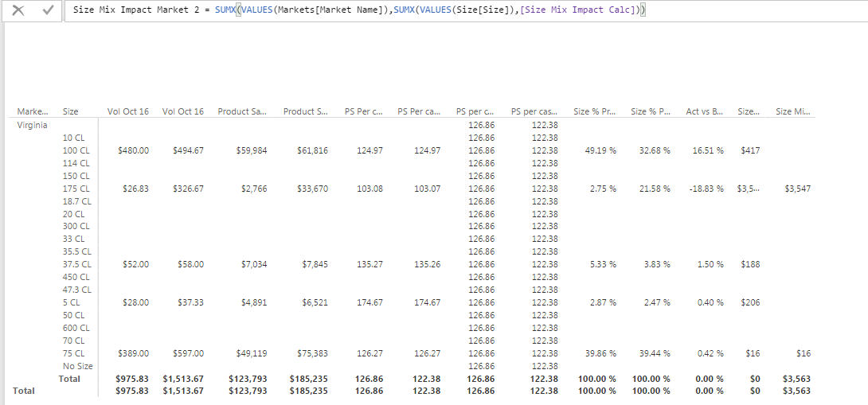Click the 16.51 % cell
Screen dimensions: 868x405
708,150
